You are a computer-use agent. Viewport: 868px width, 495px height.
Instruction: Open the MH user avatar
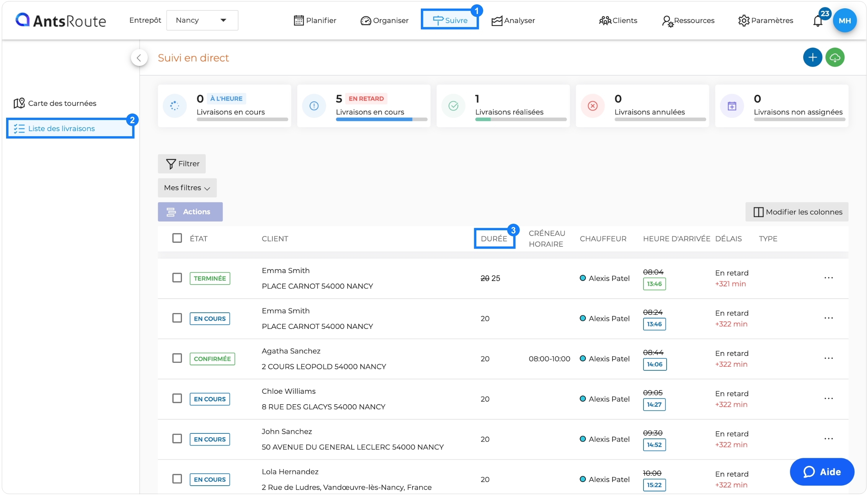click(844, 21)
